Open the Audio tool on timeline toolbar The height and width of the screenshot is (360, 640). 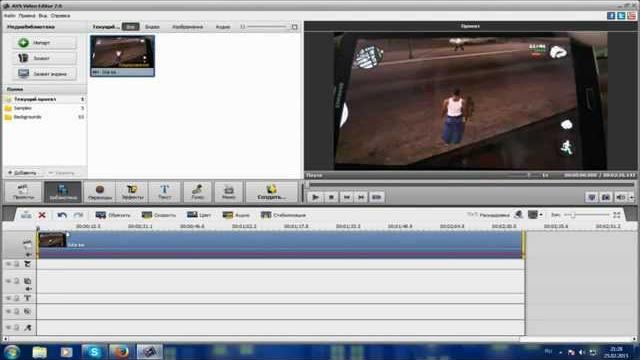[x=236, y=215]
